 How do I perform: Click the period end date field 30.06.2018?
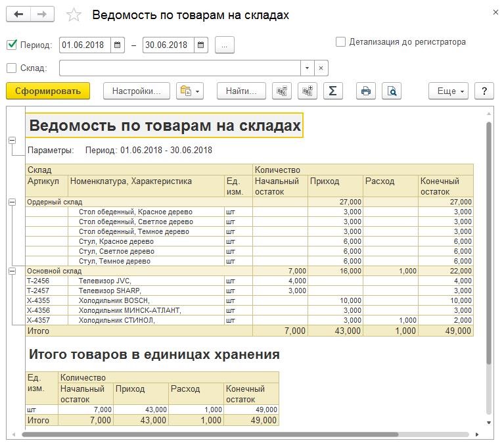tap(168, 45)
